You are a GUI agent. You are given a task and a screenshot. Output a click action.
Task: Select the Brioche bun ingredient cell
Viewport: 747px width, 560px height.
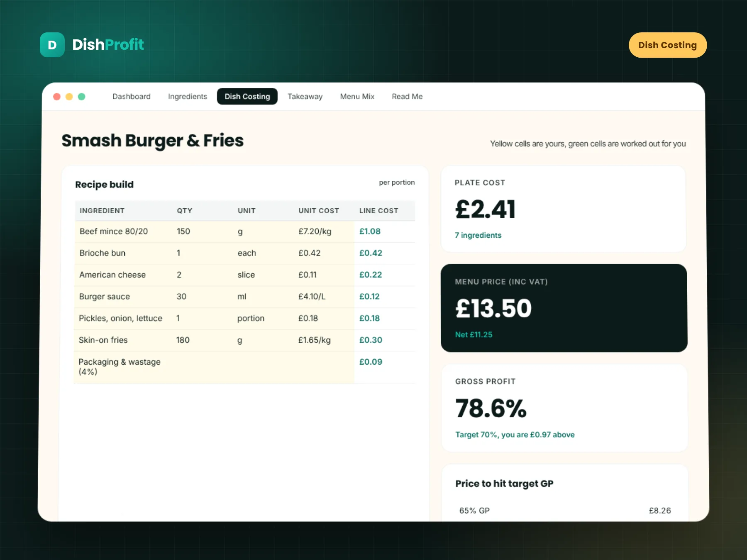pos(103,253)
